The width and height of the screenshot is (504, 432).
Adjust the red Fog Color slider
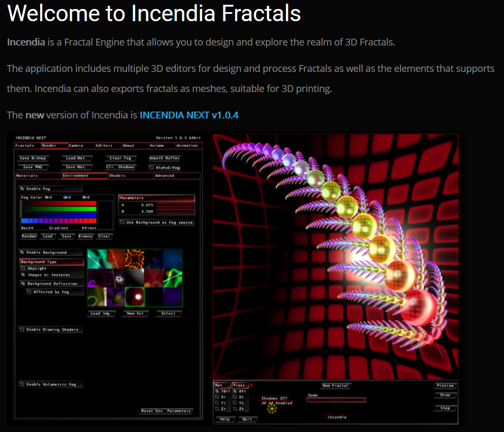[59, 203]
